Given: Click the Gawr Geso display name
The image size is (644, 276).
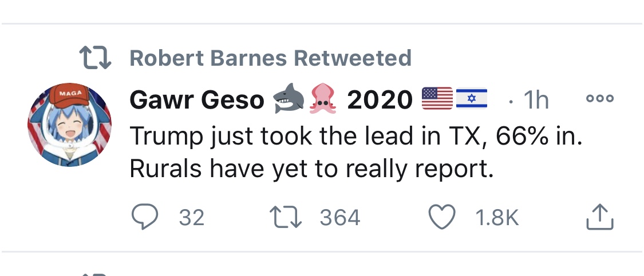Looking at the screenshot, I should 197,99.
